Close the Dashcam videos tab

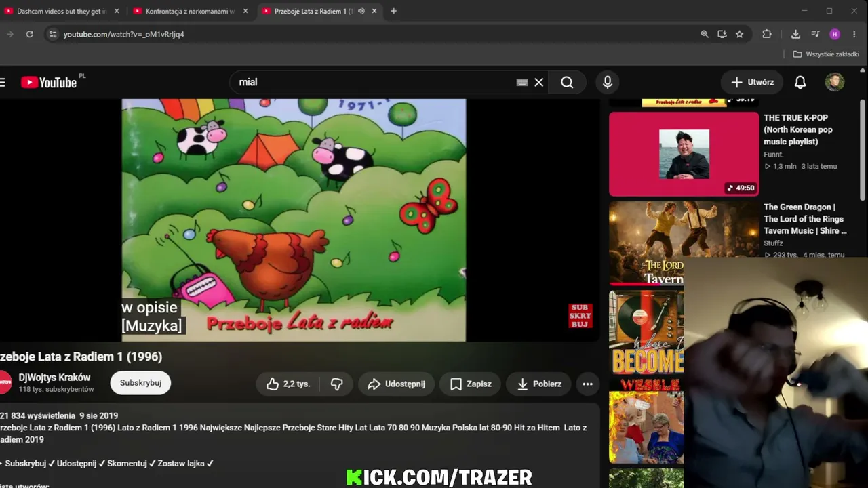click(x=117, y=11)
